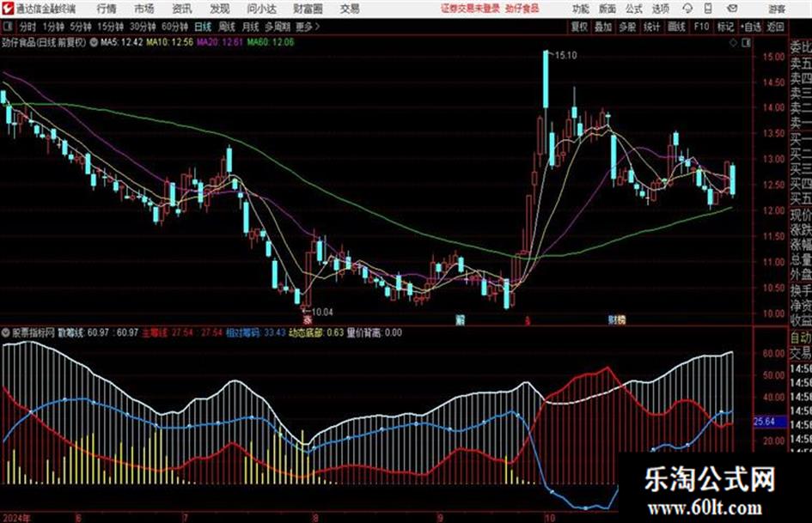The height and width of the screenshot is (523, 812).
Task: Click the 返回 back button
Action: click(x=775, y=27)
